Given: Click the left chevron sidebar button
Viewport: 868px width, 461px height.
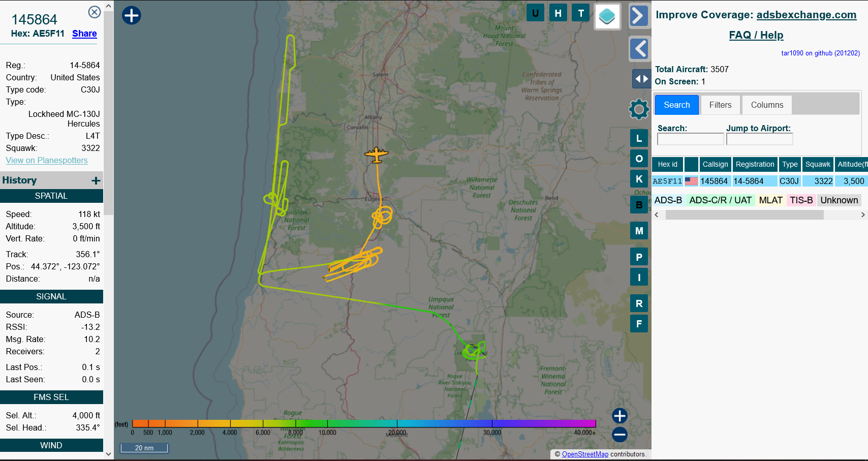Looking at the screenshot, I should coord(639,49).
